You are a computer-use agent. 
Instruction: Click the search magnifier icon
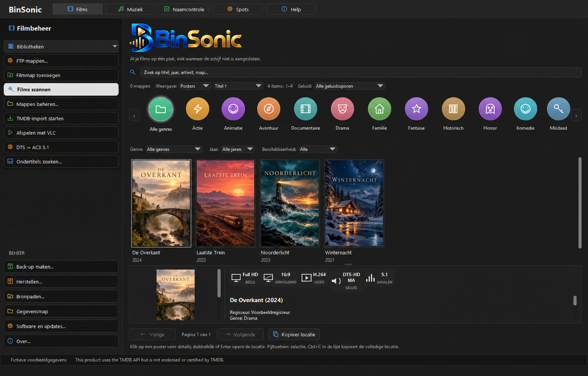[133, 72]
